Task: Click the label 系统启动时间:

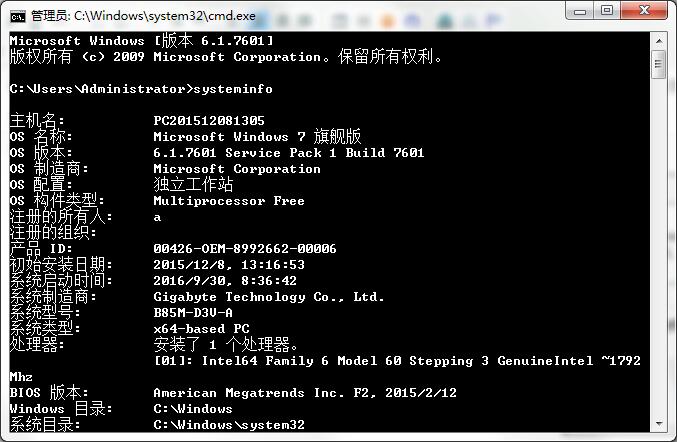Action: coord(60,281)
